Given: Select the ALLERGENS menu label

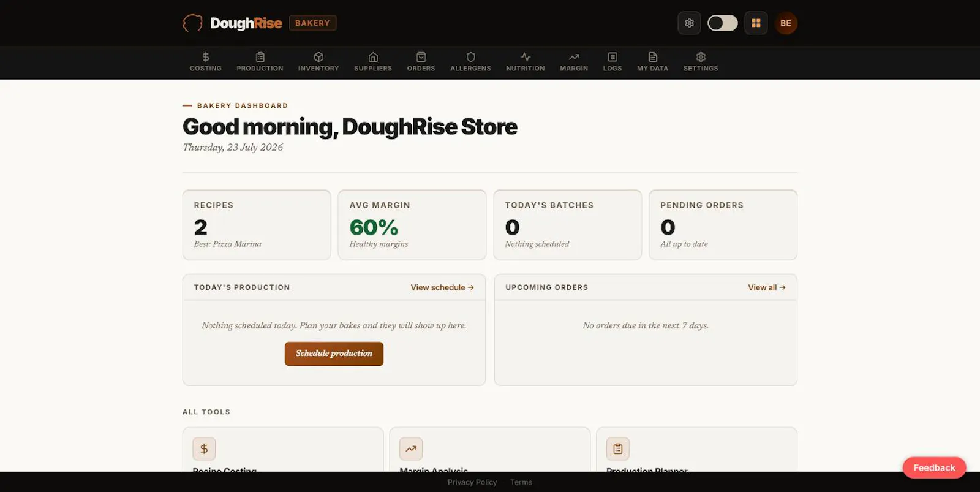Looking at the screenshot, I should (470, 69).
